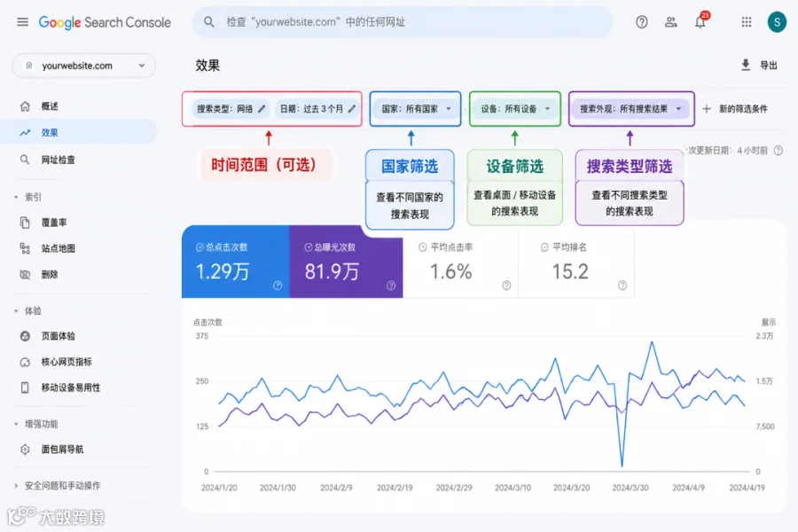This screenshot has width=798, height=532.
Task: Click the 2024/3/30 date on chart axis
Action: 630,488
